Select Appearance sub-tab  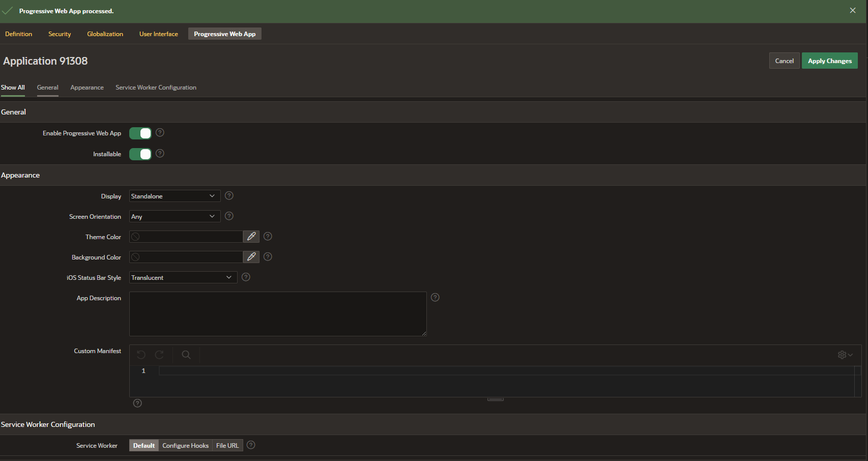pyautogui.click(x=87, y=88)
